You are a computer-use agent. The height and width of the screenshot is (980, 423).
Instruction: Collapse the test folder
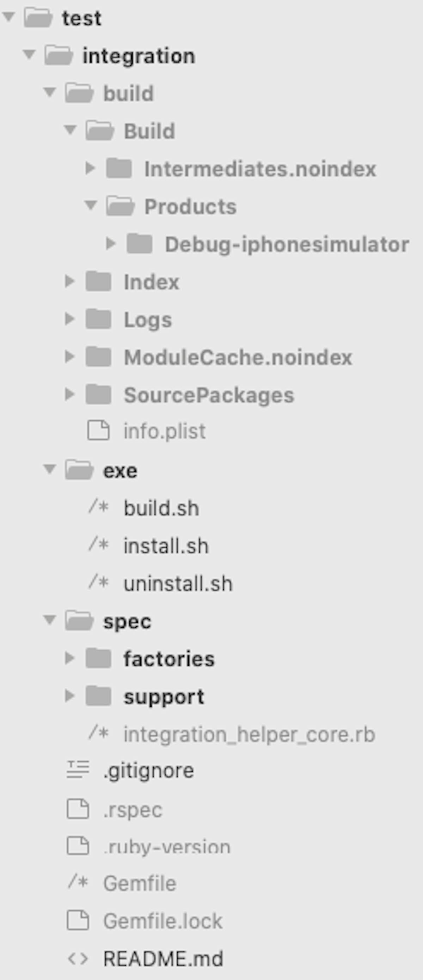point(9,16)
